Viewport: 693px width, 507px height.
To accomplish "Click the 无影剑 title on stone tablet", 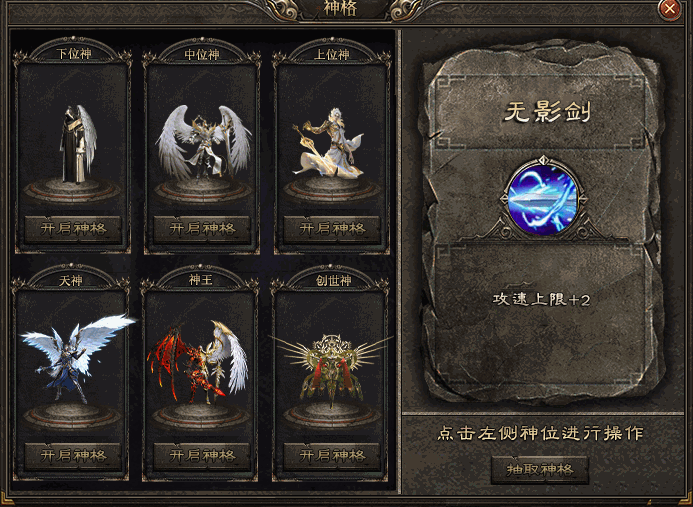I will click(547, 112).
